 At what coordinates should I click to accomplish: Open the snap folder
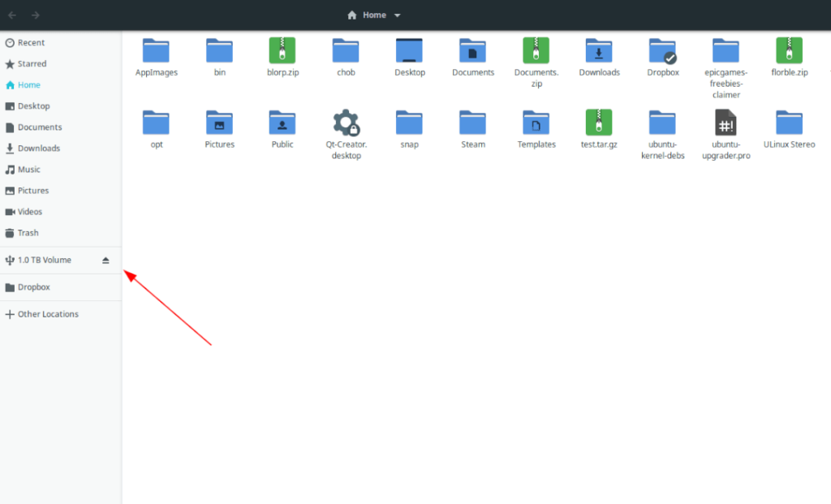pos(409,123)
